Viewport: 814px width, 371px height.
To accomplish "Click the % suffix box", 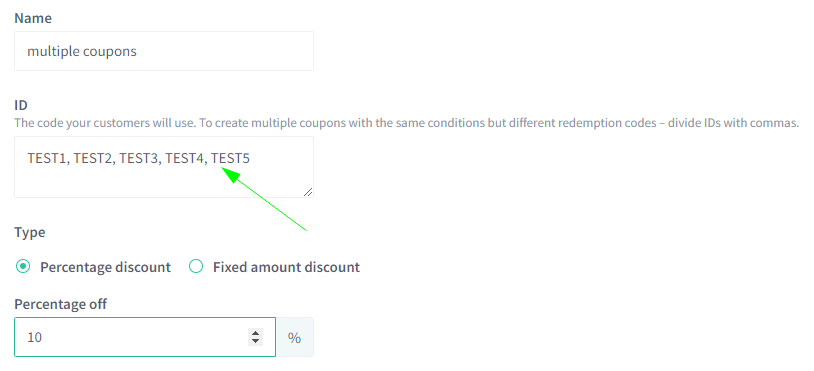I will (294, 337).
